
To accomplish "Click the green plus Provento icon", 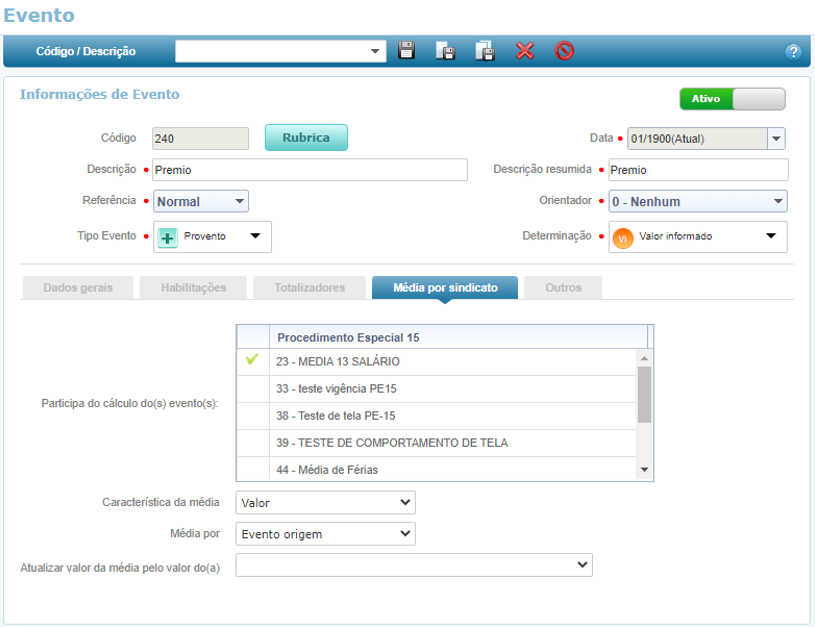I will (x=168, y=237).
